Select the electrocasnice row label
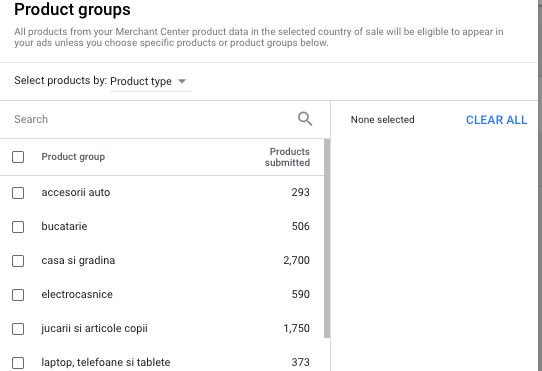The height and width of the screenshot is (371, 542). 77,294
